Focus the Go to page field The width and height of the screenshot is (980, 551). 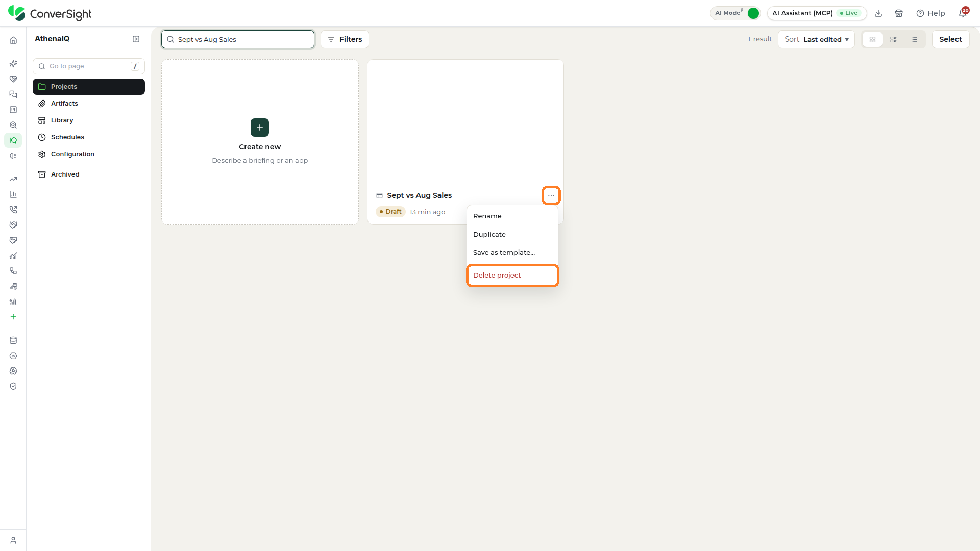tap(89, 66)
